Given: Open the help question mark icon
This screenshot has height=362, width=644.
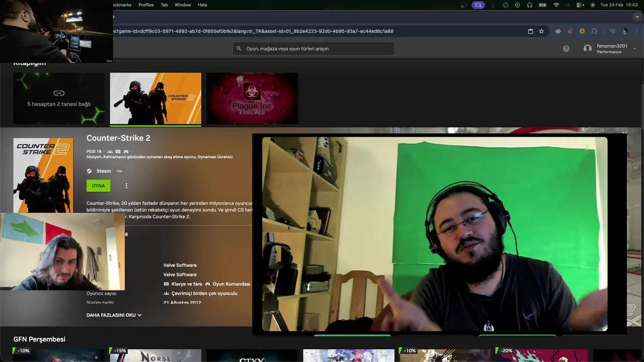Looking at the screenshot, I should (566, 49).
